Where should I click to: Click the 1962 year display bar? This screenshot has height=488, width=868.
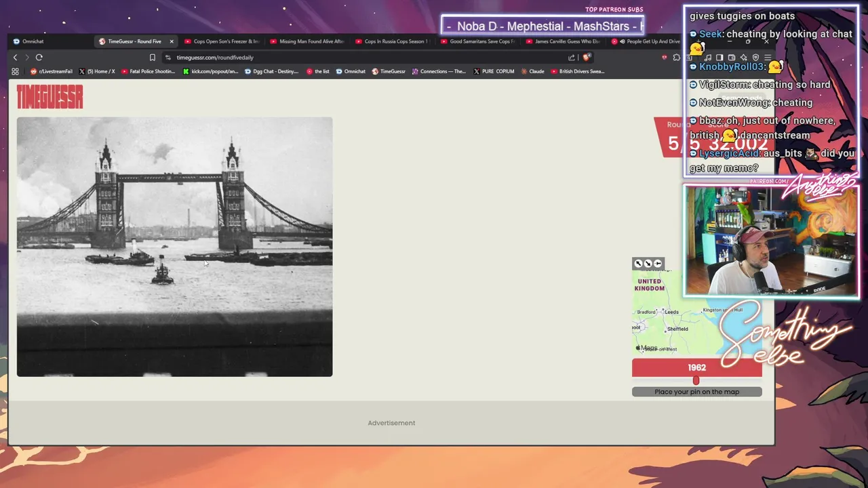click(x=696, y=367)
